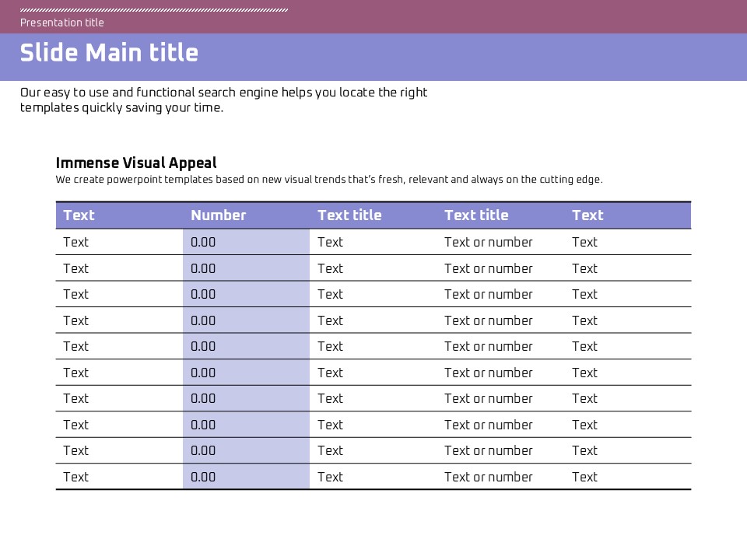Viewport: 747px width, 560px height.
Task: Click the first column 'Text' cell in bottom row
Action: pyautogui.click(x=76, y=477)
